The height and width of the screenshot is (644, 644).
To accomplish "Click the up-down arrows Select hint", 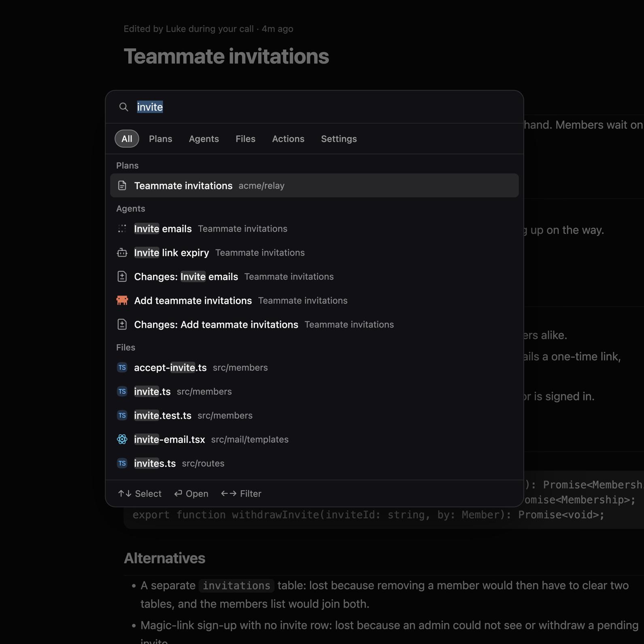I will (140, 493).
